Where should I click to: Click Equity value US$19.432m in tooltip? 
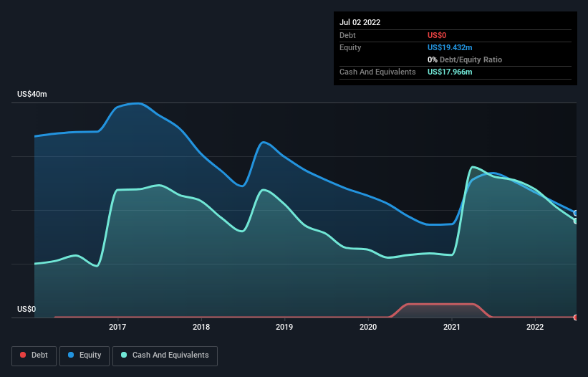click(x=450, y=47)
